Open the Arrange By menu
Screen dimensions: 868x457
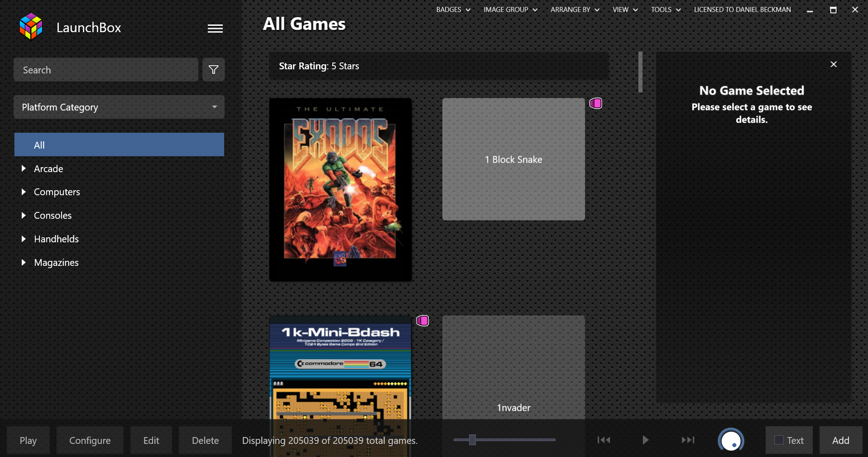[575, 10]
